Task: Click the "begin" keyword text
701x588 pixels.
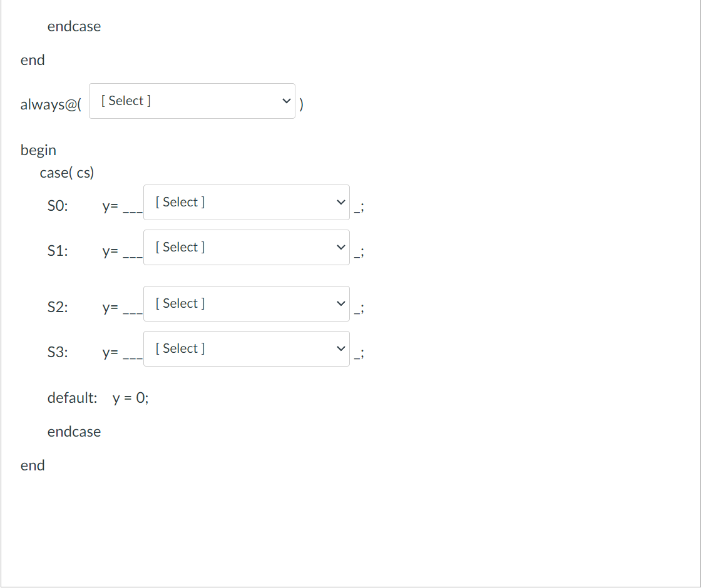Action: 38,150
